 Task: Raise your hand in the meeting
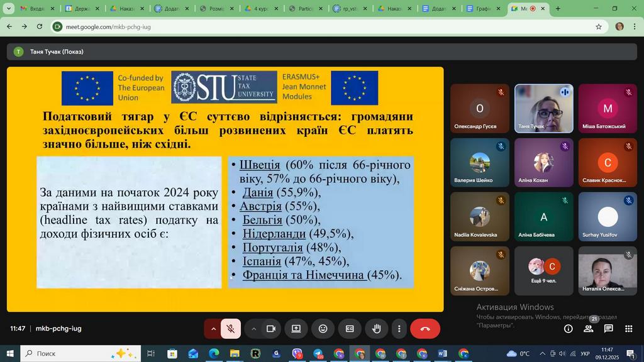click(377, 329)
